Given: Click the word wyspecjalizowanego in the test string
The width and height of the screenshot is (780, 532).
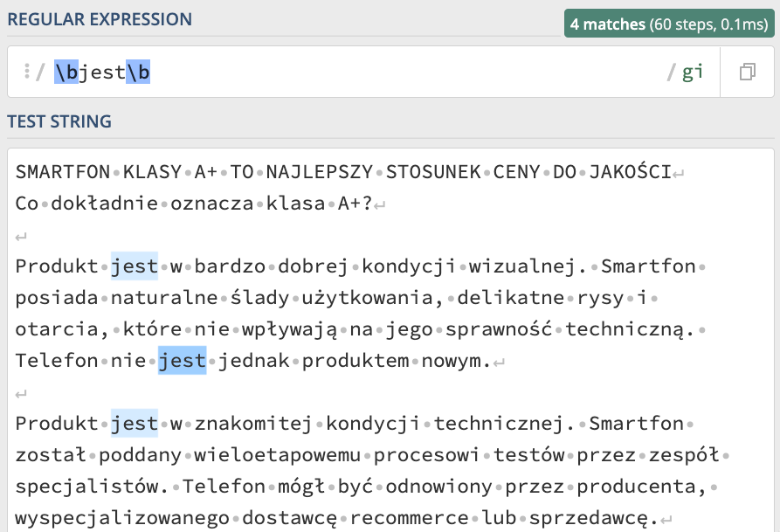Looking at the screenshot, I should coord(122,518).
